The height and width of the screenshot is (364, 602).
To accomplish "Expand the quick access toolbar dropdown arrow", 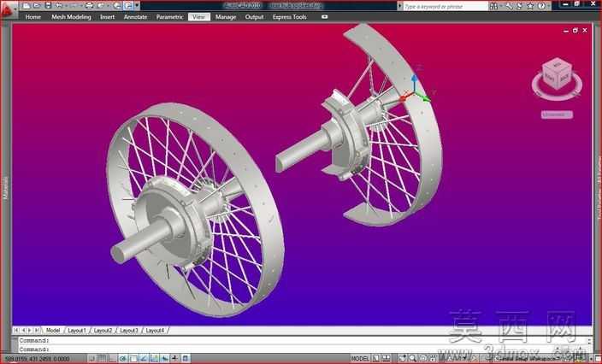I will click(137, 6).
